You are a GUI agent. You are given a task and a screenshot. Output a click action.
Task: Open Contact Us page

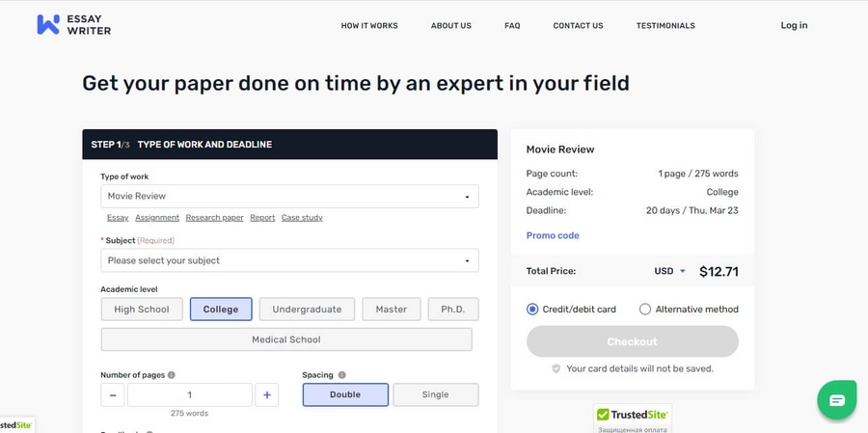tap(578, 25)
